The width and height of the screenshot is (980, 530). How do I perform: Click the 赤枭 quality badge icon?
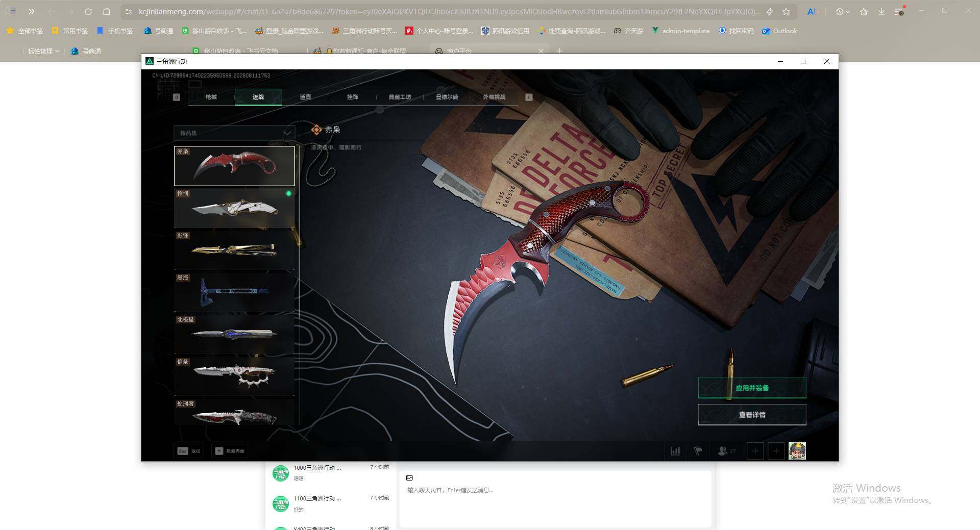pyautogui.click(x=316, y=130)
